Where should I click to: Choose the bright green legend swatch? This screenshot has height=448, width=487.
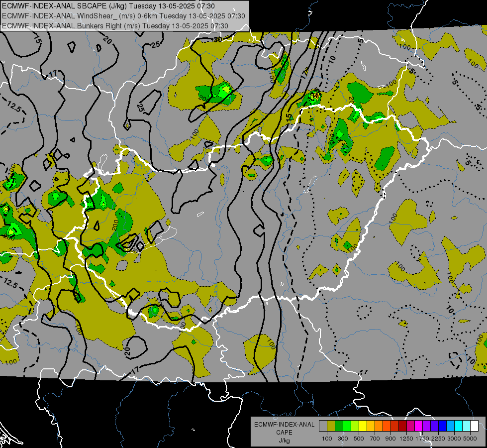[x=347, y=426]
